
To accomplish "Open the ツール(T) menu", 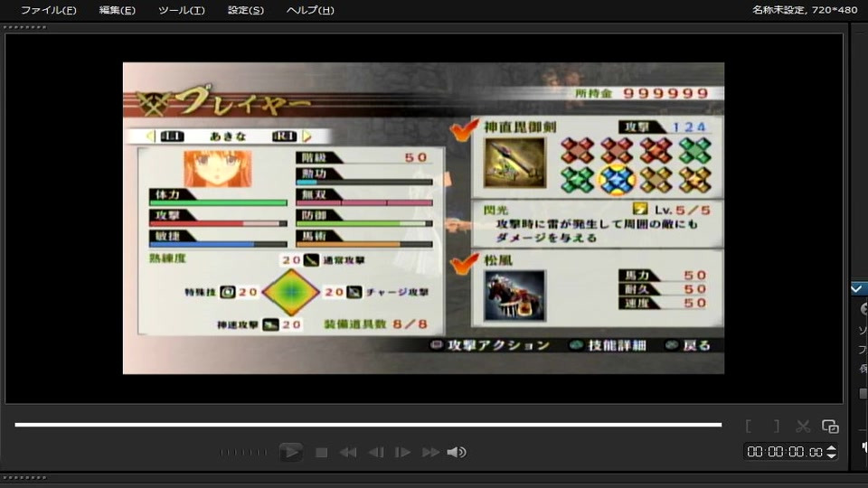I will [x=182, y=10].
